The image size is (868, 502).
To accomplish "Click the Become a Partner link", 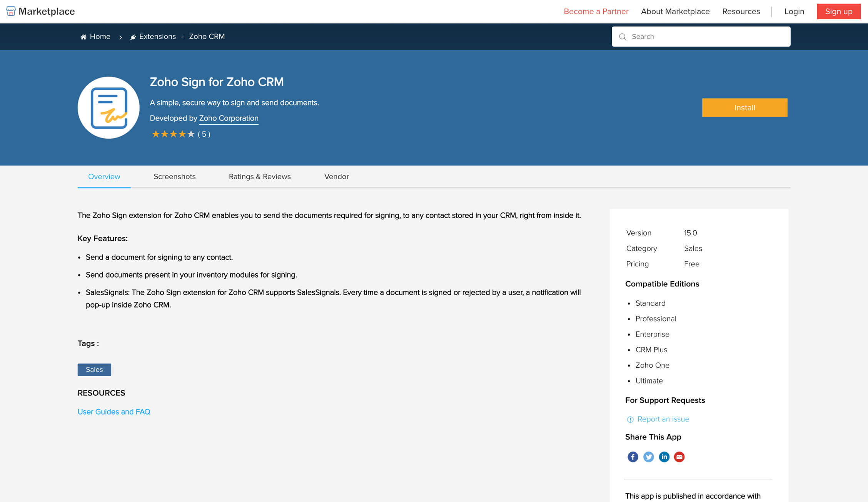I will point(596,11).
